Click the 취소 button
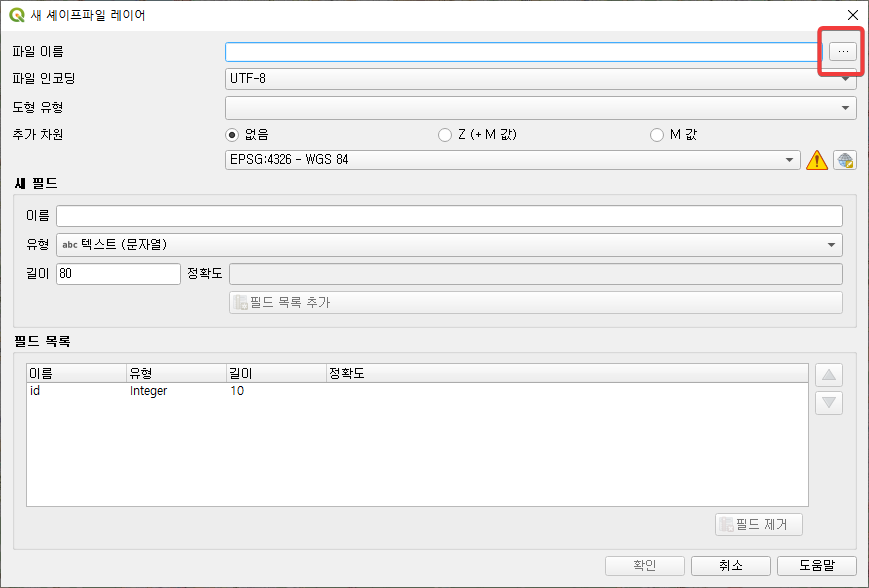This screenshot has width=869, height=588. pos(730,565)
